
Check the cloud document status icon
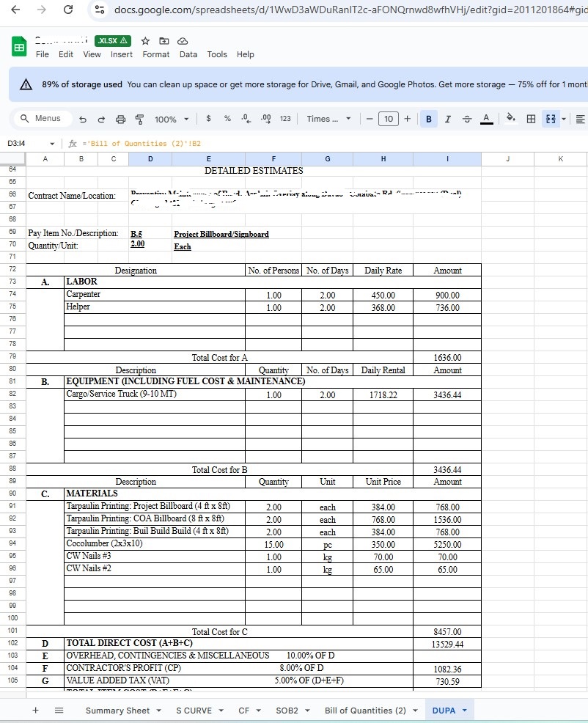[x=183, y=41]
